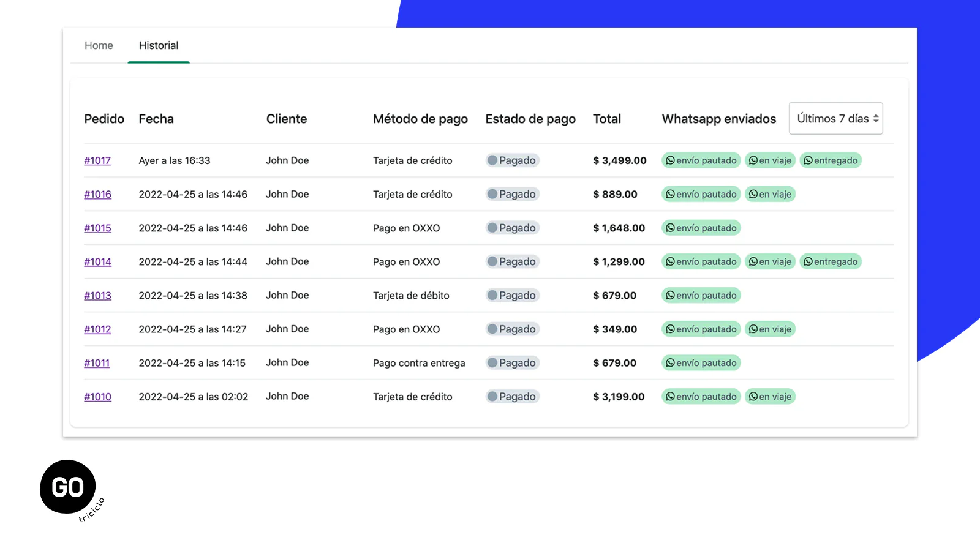Viewport: 980px width, 551px height.
Task: Click 'Tarjeta de crédito' for order #1016
Action: coord(413,194)
